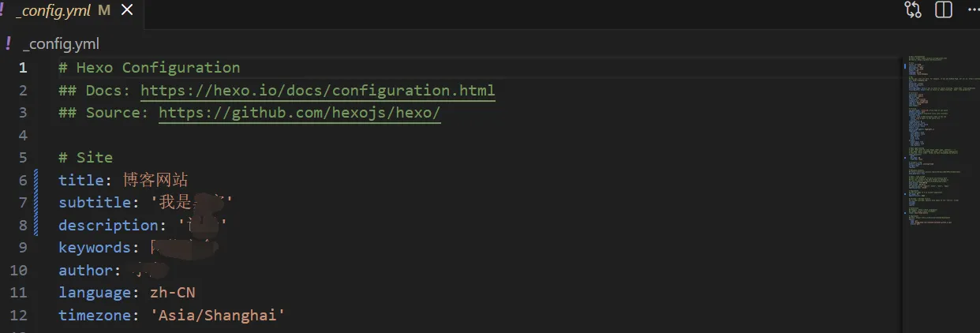
Task: Click the minimap code preview
Action: (x=939, y=142)
